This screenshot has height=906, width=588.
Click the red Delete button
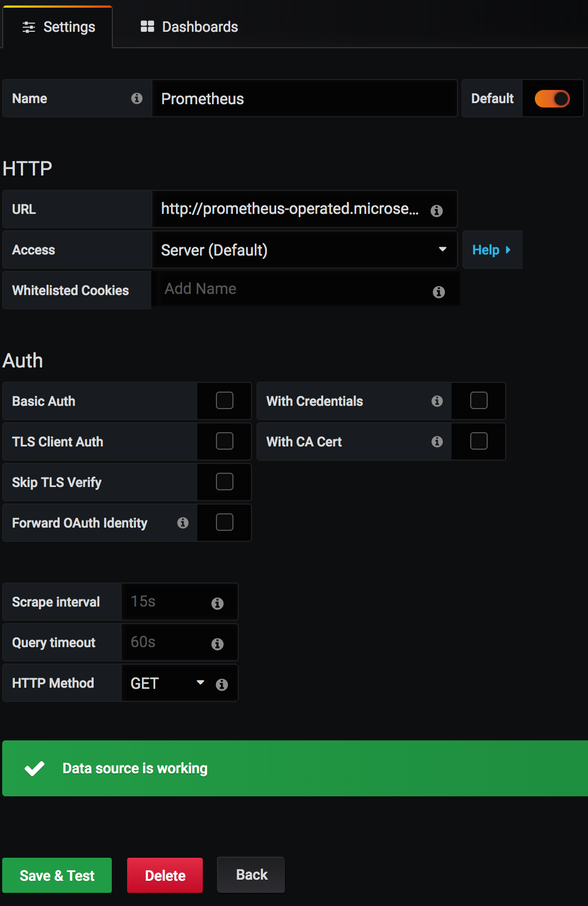click(x=165, y=875)
